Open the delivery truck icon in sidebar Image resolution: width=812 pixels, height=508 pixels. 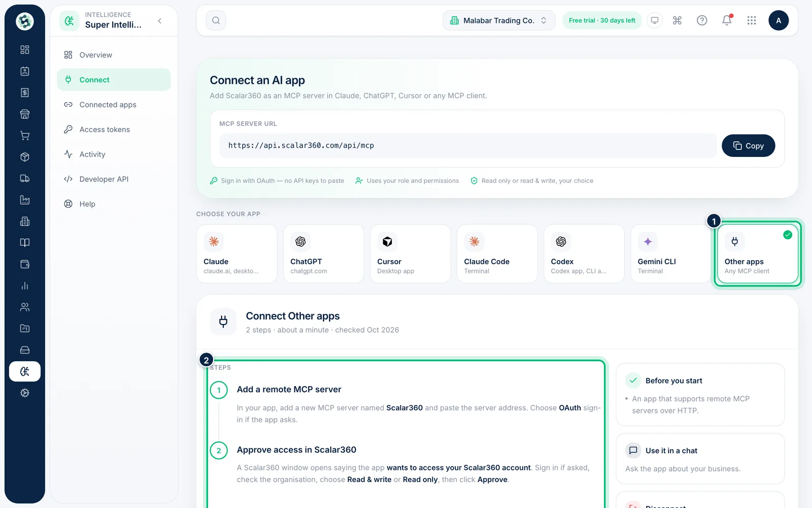[24, 178]
